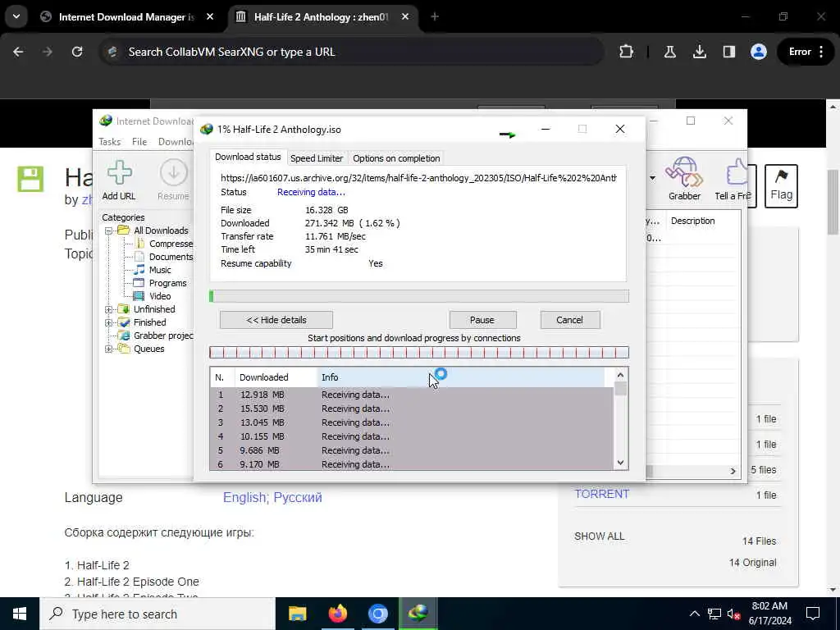Image resolution: width=840 pixels, height=630 pixels.
Task: Click the Hide details button
Action: (x=276, y=320)
